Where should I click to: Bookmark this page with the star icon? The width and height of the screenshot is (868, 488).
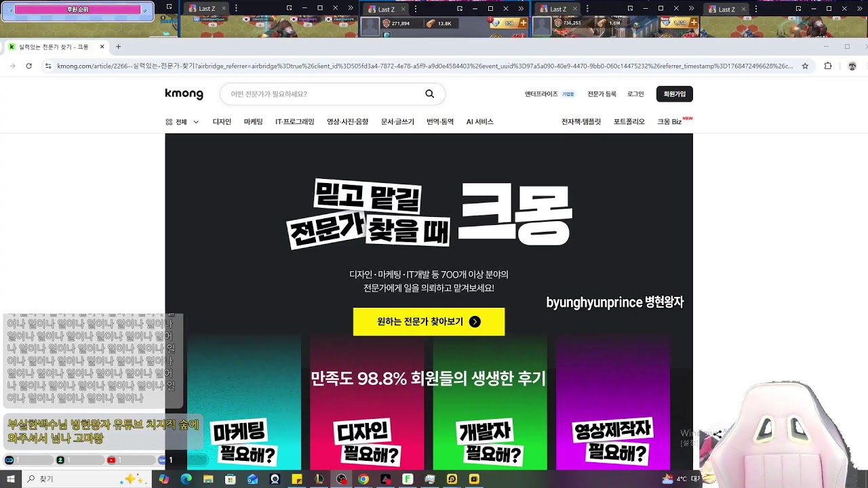pos(805,66)
